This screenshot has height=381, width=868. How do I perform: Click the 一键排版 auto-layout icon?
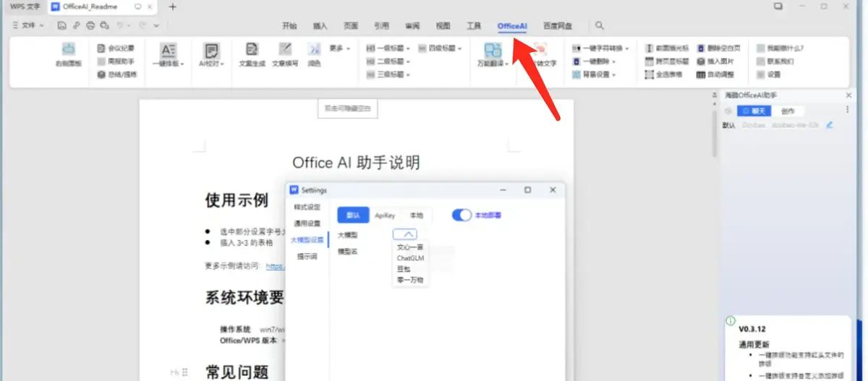point(168,51)
